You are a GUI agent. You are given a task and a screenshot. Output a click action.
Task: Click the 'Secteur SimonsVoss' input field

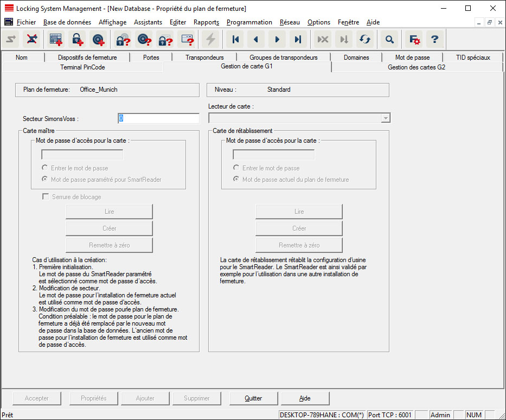coord(158,118)
